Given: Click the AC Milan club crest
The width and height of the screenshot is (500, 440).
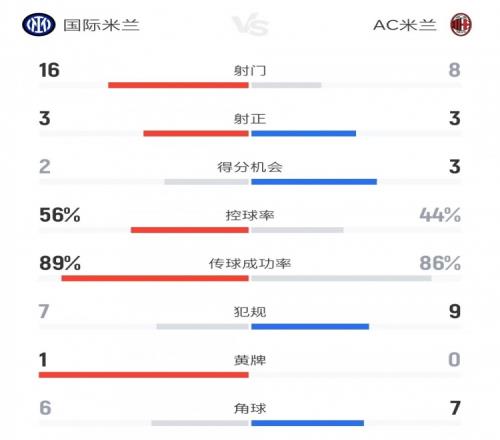Looking at the screenshot, I should click(461, 25).
